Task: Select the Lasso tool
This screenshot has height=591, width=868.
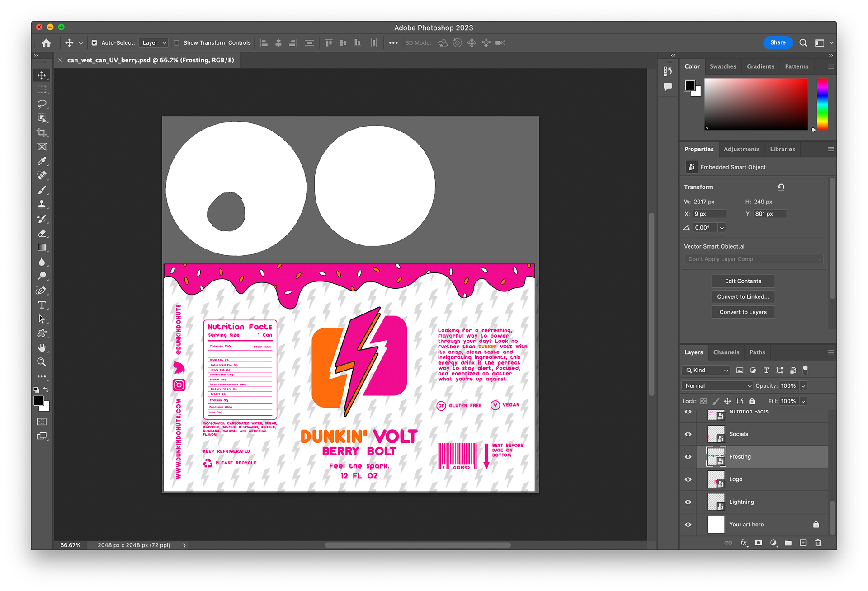Action: tap(42, 104)
